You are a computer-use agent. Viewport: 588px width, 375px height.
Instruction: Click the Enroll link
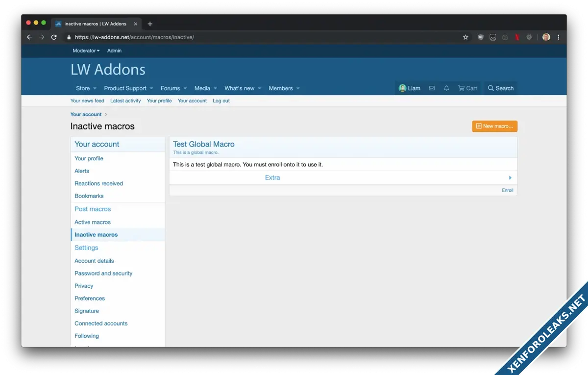[507, 190]
